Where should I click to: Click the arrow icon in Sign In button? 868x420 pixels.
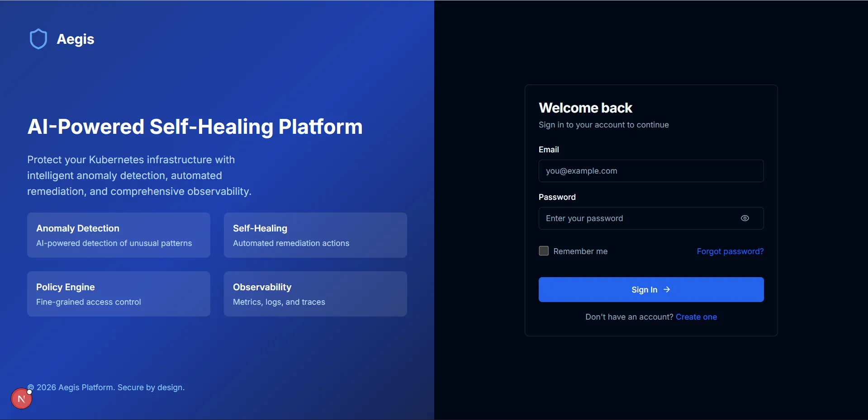[x=667, y=290]
